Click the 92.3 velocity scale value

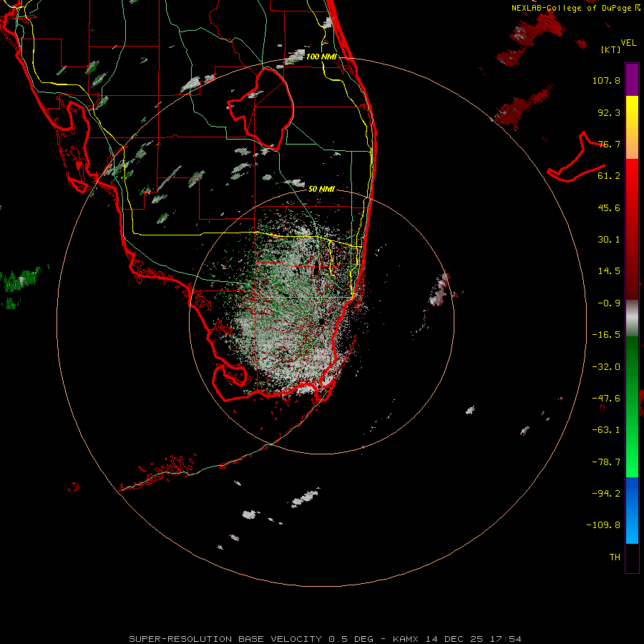tap(609, 112)
